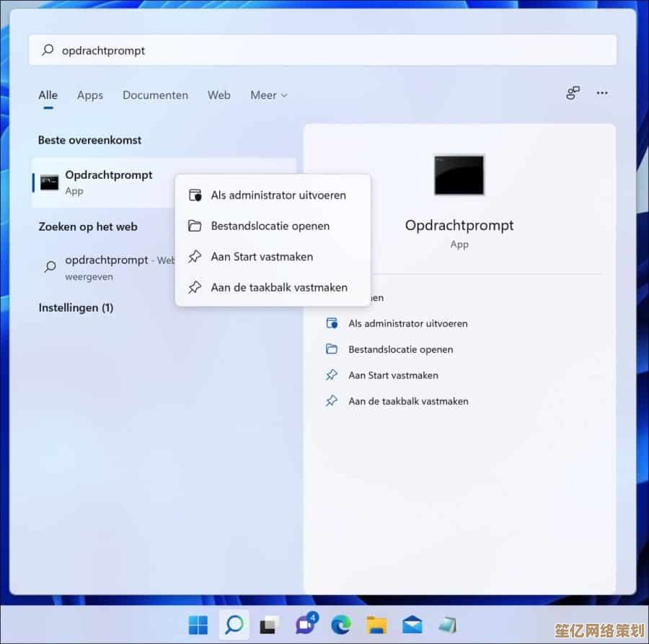Launch Microsoft Edge from taskbar
649x644 pixels.
point(341,625)
